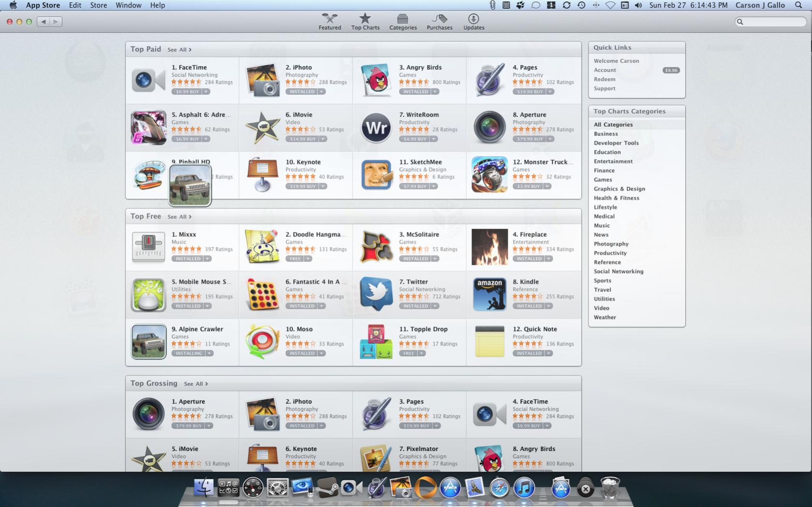Open the Categories tab
The image size is (812, 507).
(403, 22)
